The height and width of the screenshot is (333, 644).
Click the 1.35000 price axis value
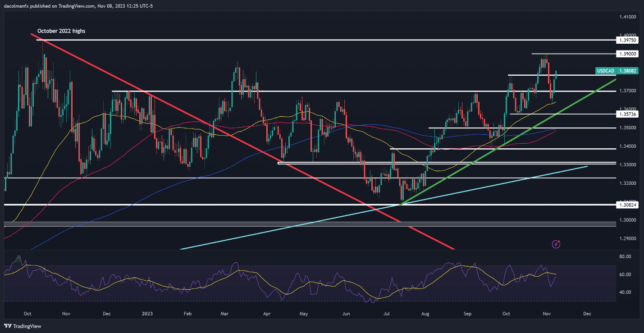point(627,128)
